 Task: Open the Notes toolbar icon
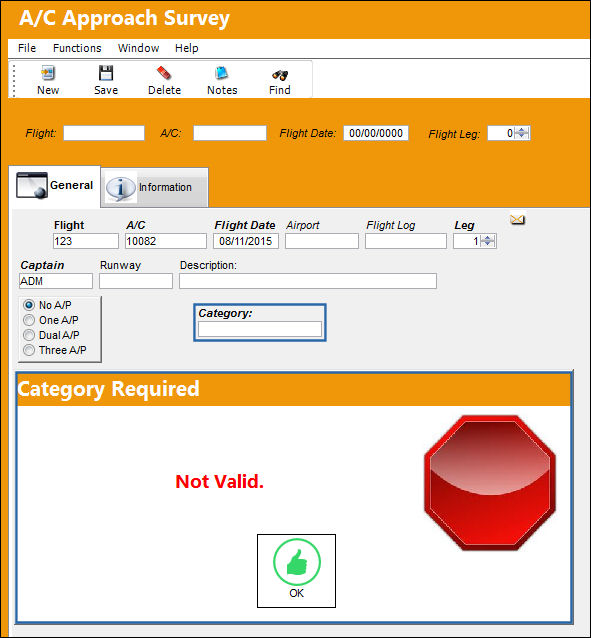click(x=222, y=73)
